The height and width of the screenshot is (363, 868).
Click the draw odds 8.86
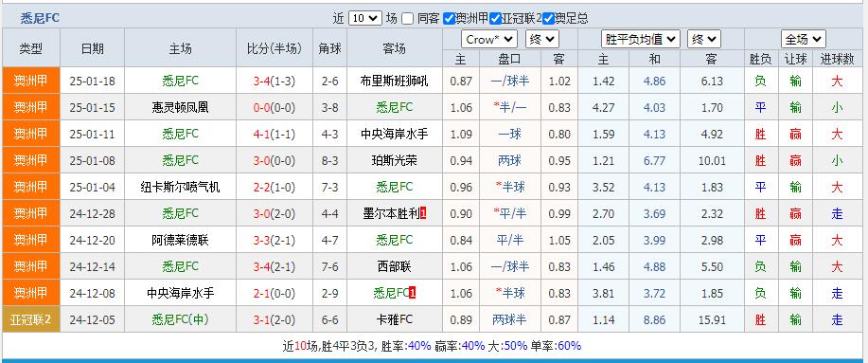tap(654, 319)
